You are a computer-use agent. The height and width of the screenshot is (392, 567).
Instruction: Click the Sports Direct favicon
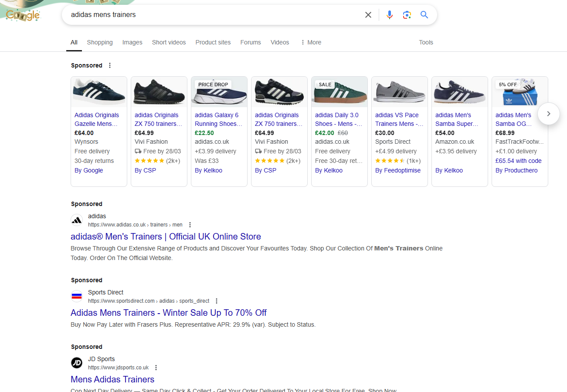click(x=77, y=297)
